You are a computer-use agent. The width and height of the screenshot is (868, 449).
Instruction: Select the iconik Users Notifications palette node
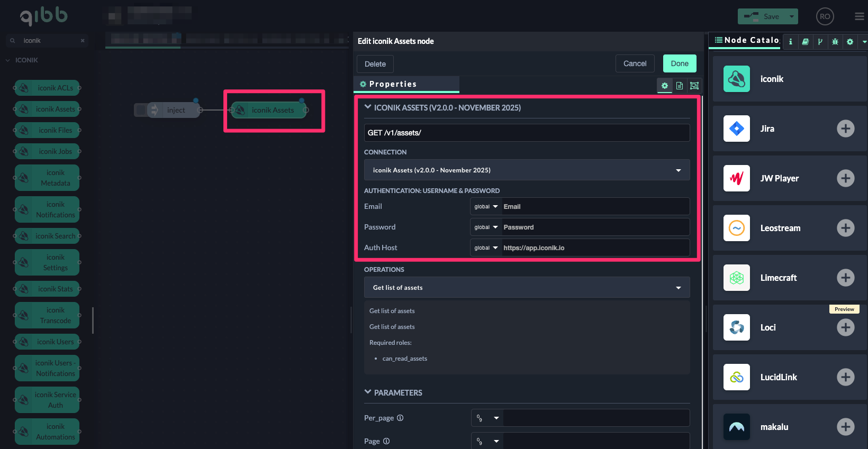click(48, 368)
